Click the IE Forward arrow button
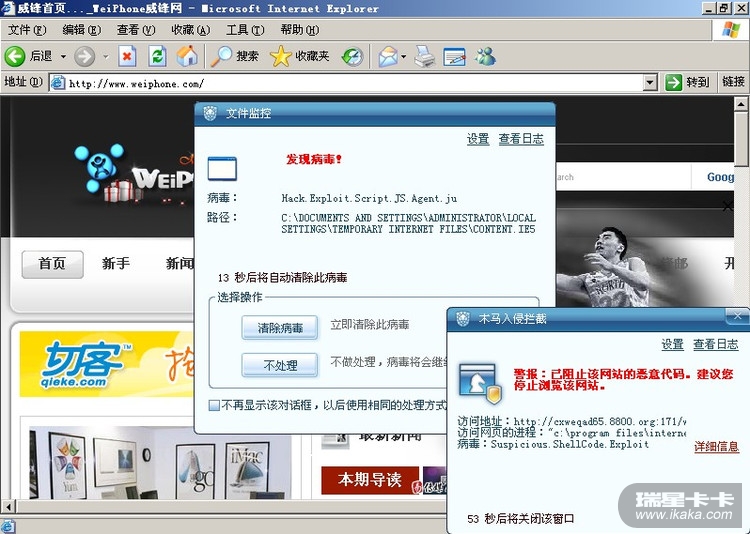The width and height of the screenshot is (750, 534). point(84,56)
